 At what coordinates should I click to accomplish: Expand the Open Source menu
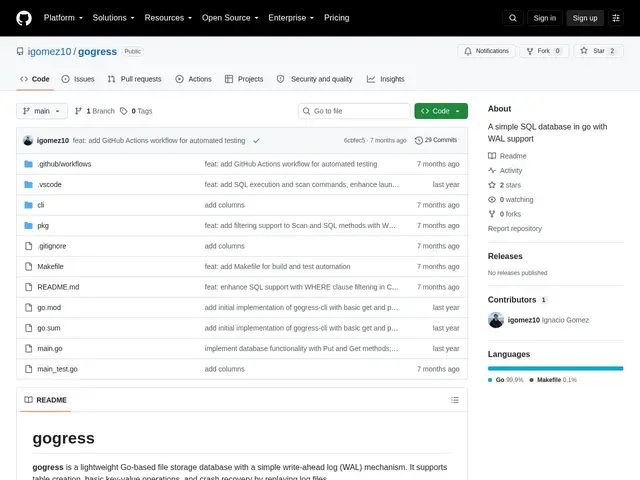[230, 18]
